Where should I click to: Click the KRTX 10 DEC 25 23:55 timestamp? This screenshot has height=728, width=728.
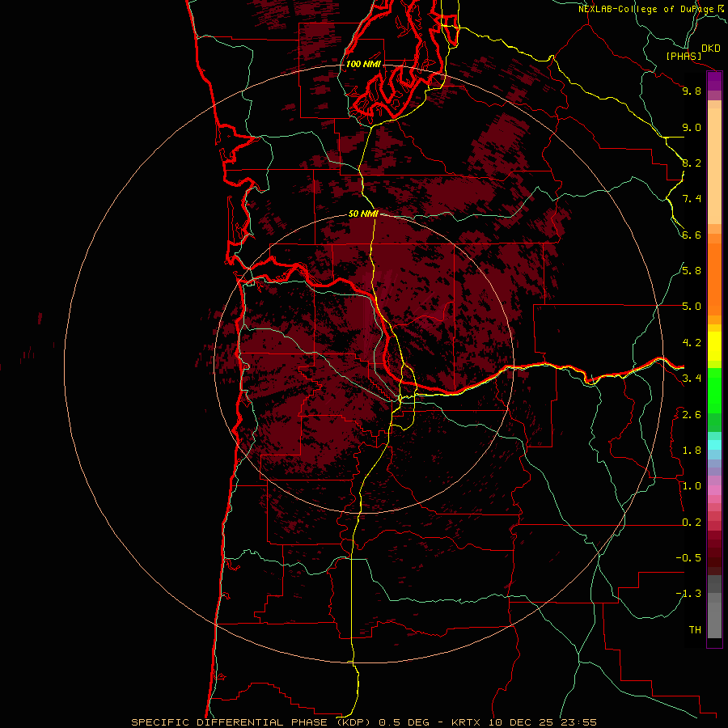click(x=523, y=722)
